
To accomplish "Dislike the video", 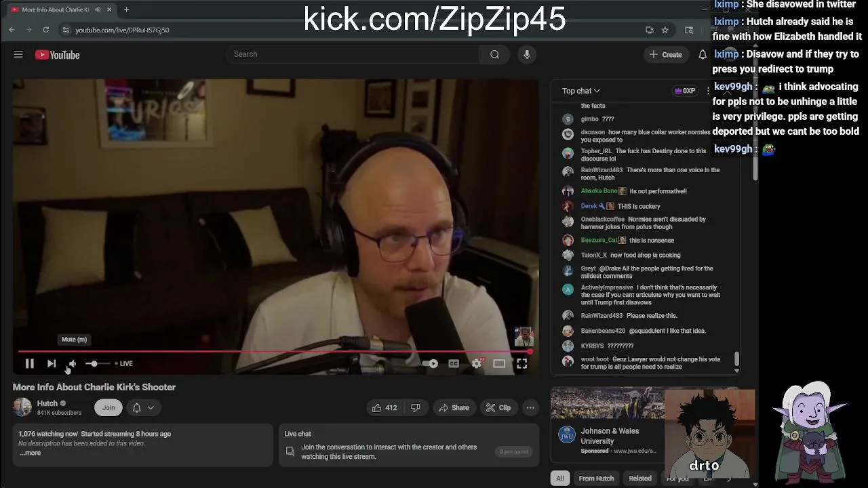I will [x=416, y=407].
